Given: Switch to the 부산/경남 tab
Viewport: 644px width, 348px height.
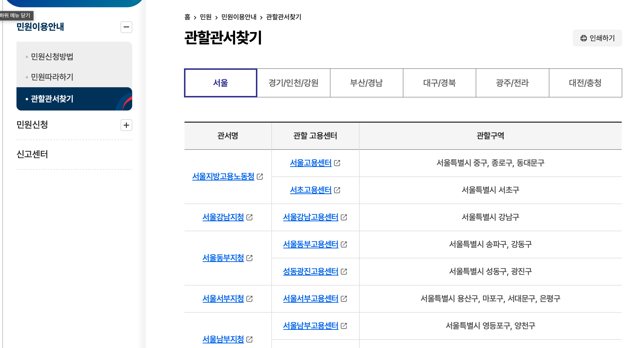Looking at the screenshot, I should tap(366, 83).
